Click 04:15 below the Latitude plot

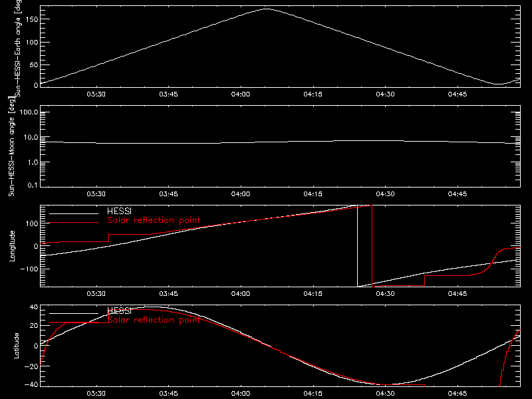click(313, 394)
